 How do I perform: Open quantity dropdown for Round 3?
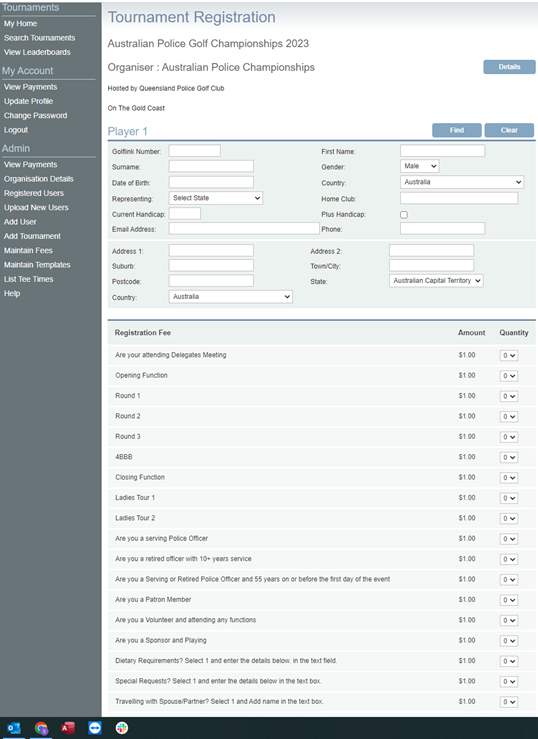point(509,437)
